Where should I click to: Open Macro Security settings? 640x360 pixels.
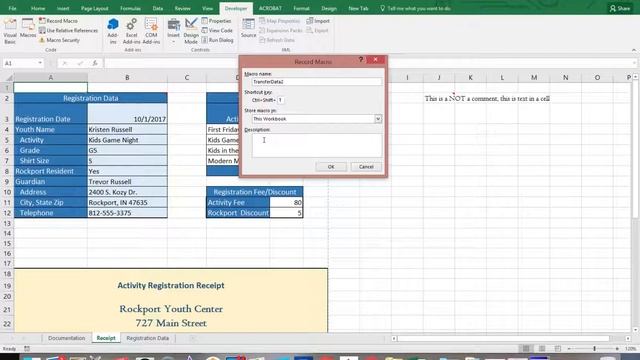60,40
